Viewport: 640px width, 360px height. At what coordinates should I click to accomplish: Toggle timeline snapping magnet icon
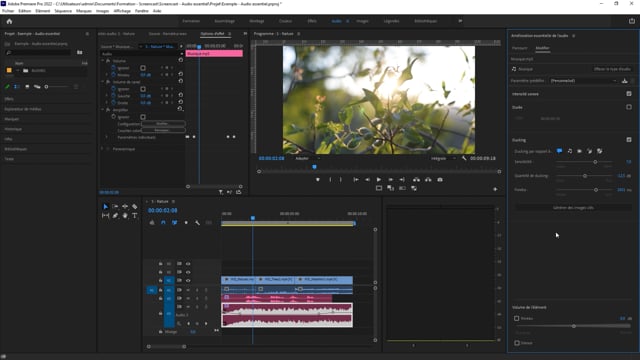coord(163,222)
